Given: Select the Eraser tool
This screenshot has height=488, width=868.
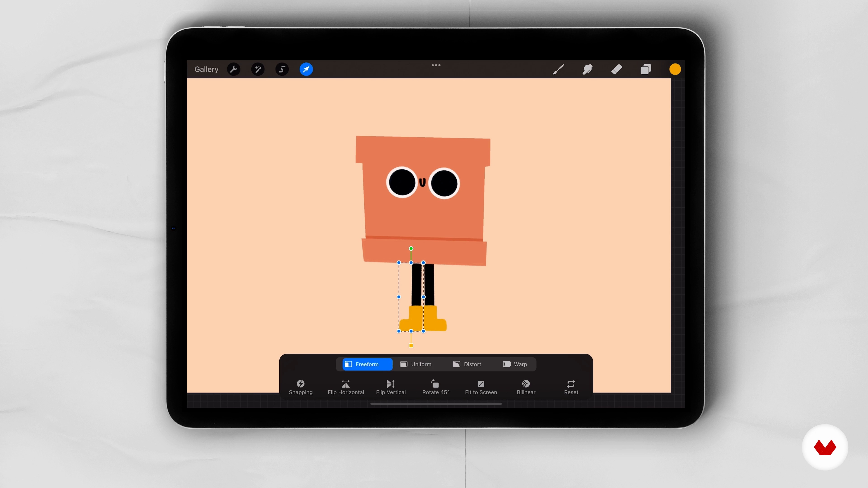Looking at the screenshot, I should (x=617, y=69).
